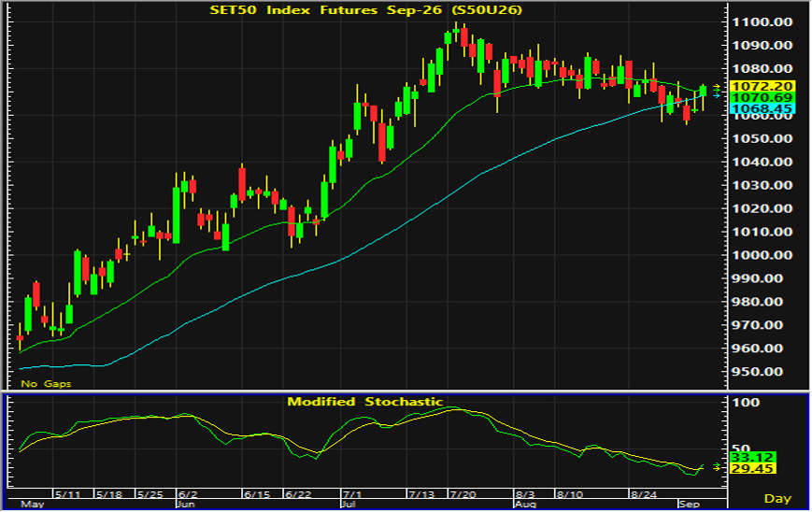Click the 5/25 date marker
Screen dimensions: 812x512
(150, 494)
